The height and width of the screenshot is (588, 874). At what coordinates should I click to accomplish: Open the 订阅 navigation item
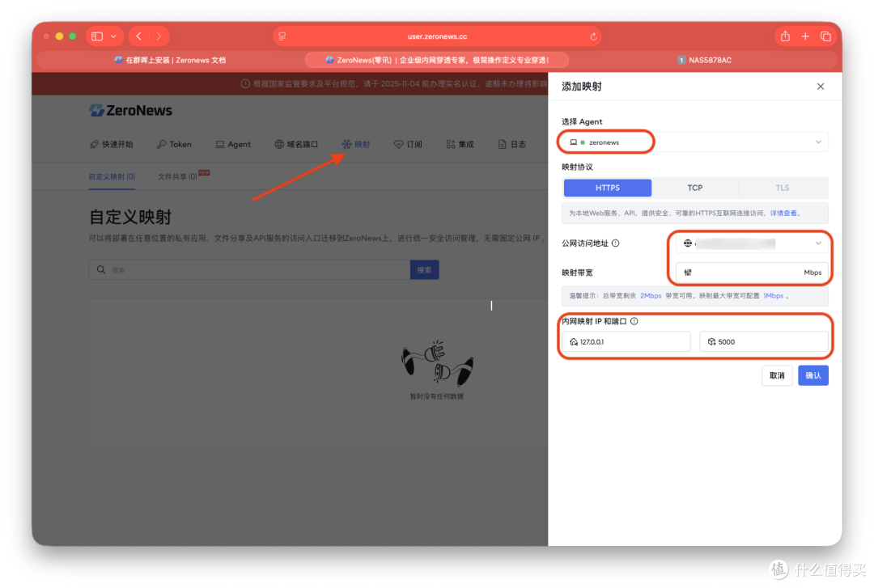click(x=408, y=144)
